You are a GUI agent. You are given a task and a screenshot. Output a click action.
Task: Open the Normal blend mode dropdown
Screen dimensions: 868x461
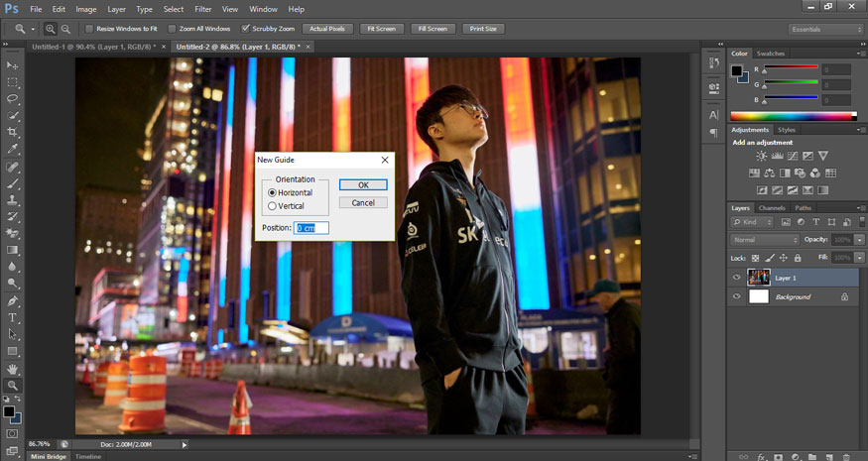coord(765,240)
